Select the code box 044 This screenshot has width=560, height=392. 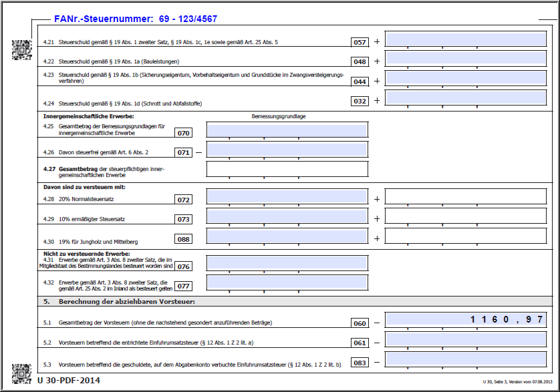click(360, 81)
